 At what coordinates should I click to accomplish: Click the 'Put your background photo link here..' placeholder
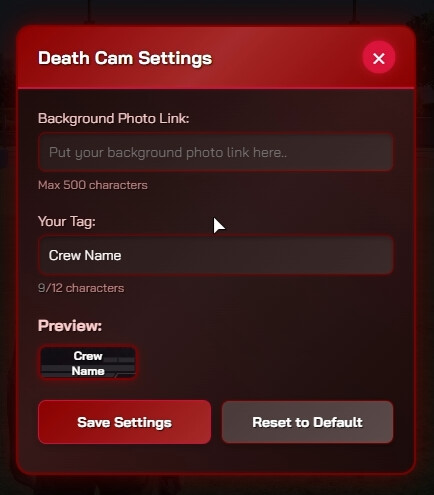point(168,152)
